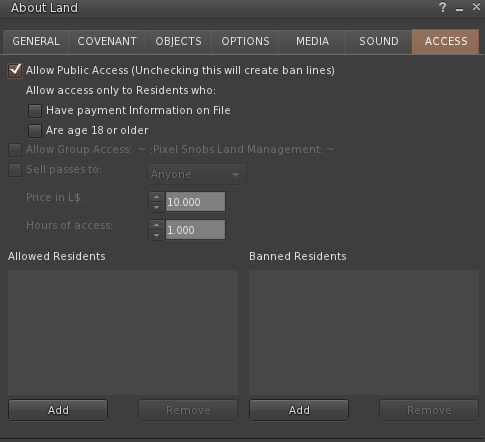Add a resident to Banned Residents
The width and height of the screenshot is (485, 442).
point(299,410)
